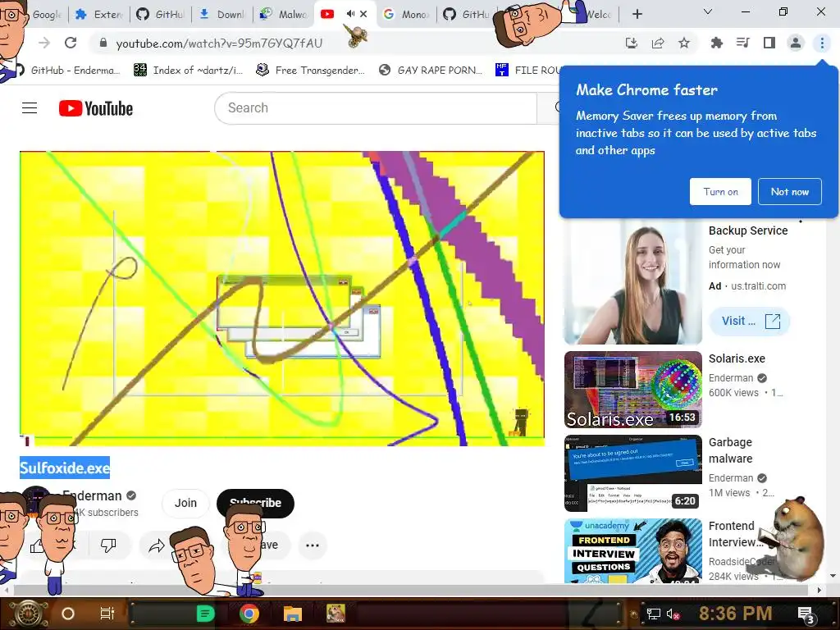This screenshot has width=840, height=630.
Task: Open the Solaris.exe video title
Action: (737, 358)
